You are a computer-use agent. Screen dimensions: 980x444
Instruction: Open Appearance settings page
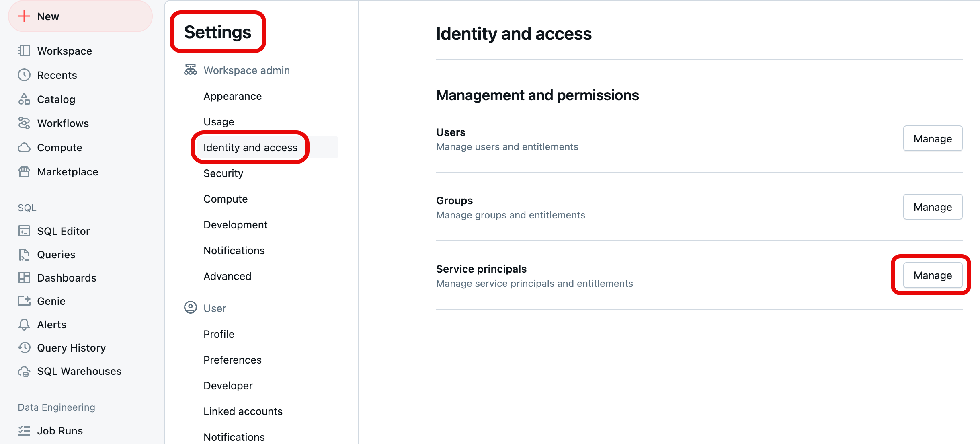[232, 96]
